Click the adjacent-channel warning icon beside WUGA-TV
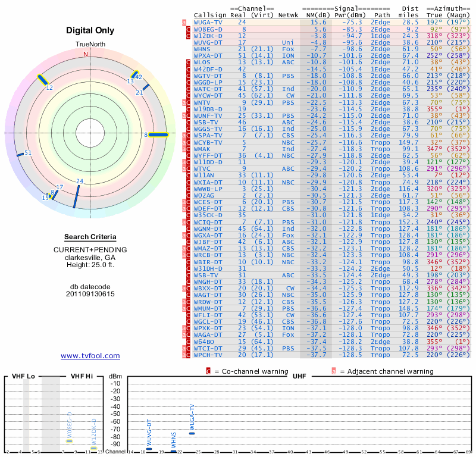This screenshot has width=476, height=457. click(x=184, y=23)
